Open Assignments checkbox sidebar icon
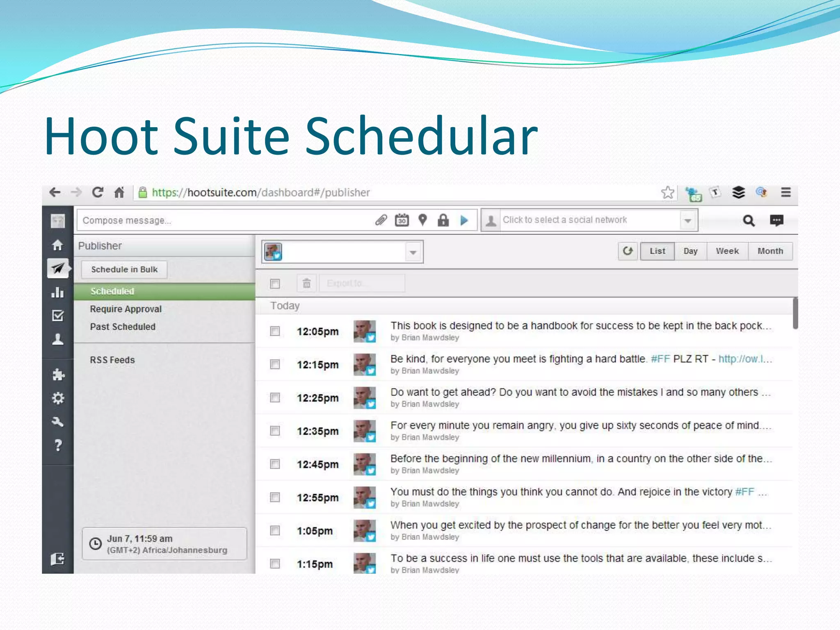Screen dimensions: 840x630 [58, 315]
